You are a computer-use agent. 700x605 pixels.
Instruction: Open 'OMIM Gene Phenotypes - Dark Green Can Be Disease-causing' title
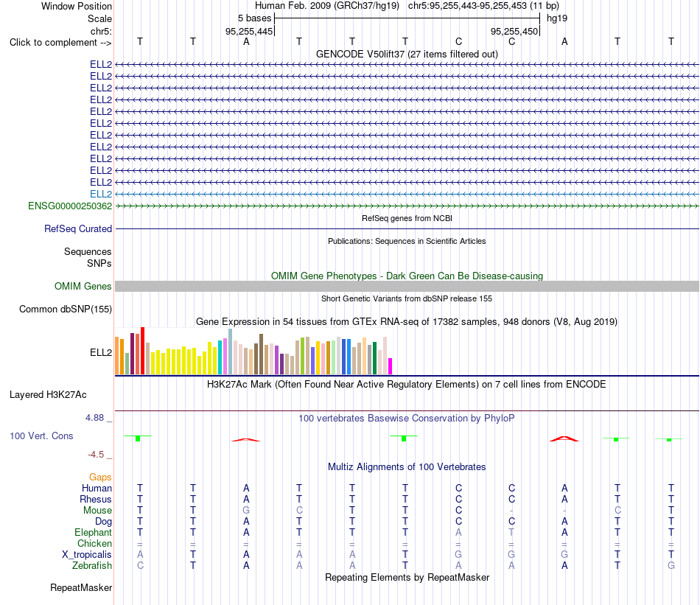point(407,276)
